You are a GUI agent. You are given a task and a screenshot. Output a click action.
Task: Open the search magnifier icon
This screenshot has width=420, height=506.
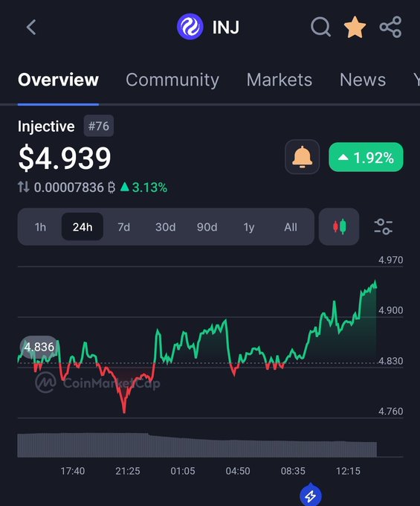(320, 27)
